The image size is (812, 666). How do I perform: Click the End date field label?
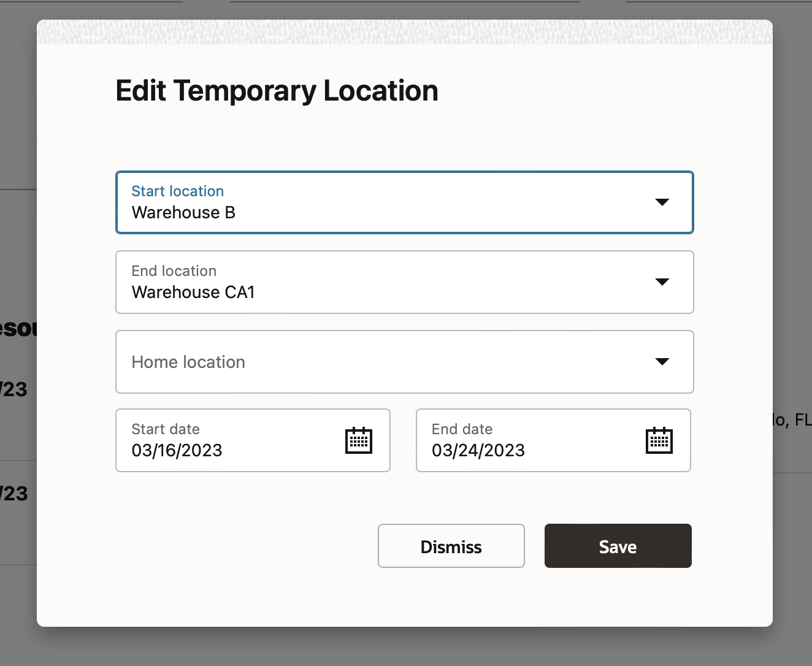pyautogui.click(x=462, y=429)
